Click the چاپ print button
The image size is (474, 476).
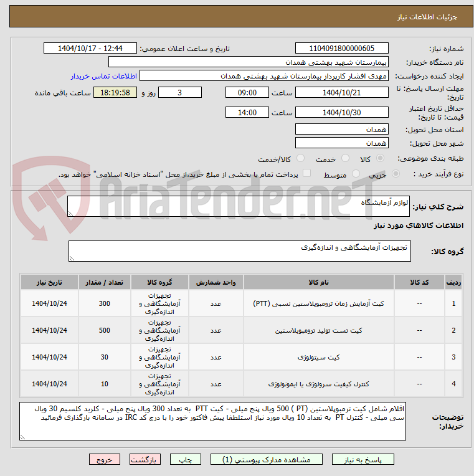[x=186, y=460]
